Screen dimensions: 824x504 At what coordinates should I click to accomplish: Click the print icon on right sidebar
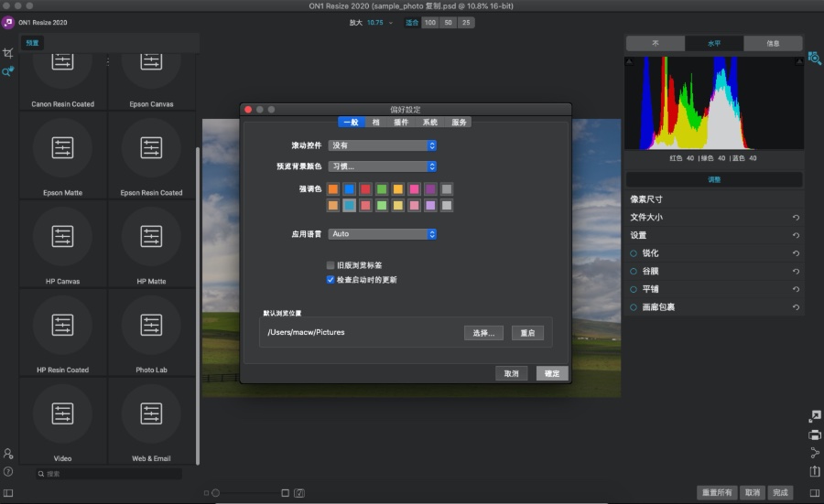(815, 434)
